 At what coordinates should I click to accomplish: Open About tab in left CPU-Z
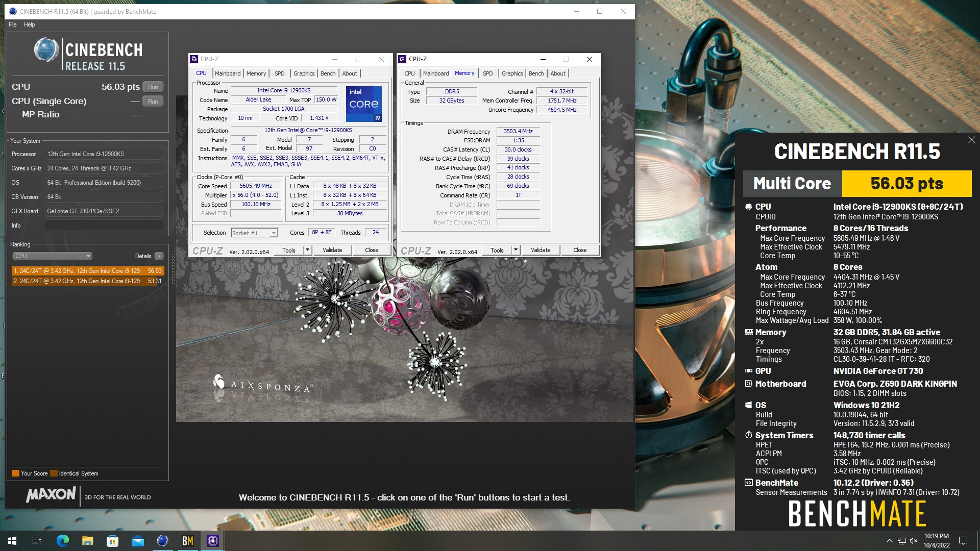pos(350,73)
